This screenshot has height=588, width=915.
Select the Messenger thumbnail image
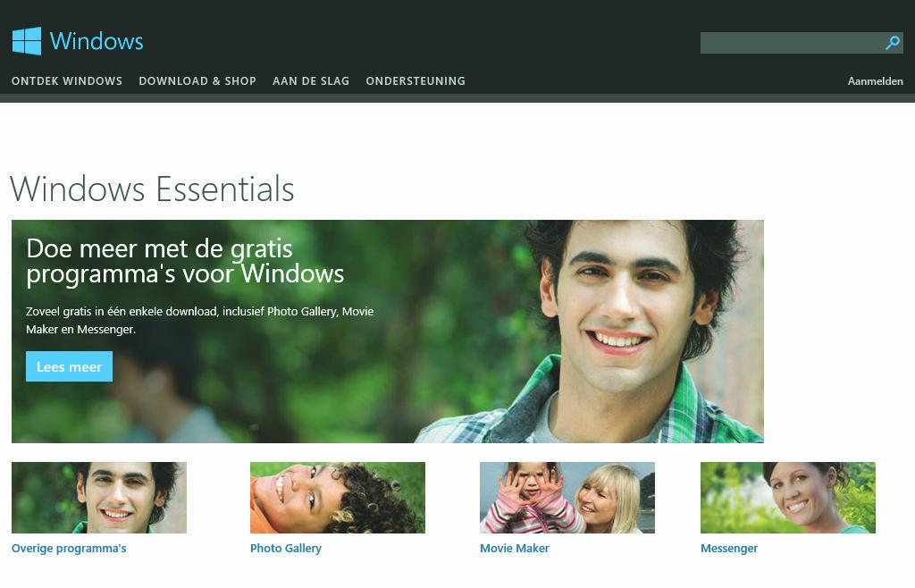[x=788, y=498]
